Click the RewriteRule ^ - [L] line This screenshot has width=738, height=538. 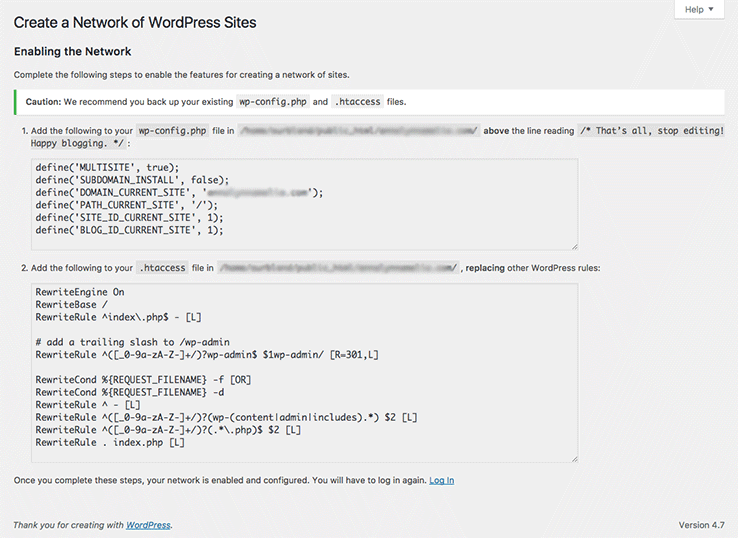[x=88, y=404]
